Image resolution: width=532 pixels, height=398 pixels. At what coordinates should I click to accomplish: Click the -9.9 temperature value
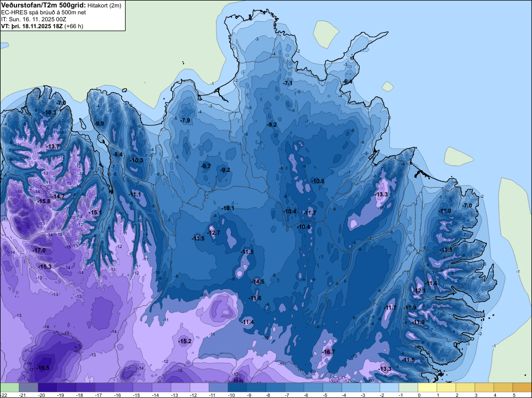tap(99, 123)
